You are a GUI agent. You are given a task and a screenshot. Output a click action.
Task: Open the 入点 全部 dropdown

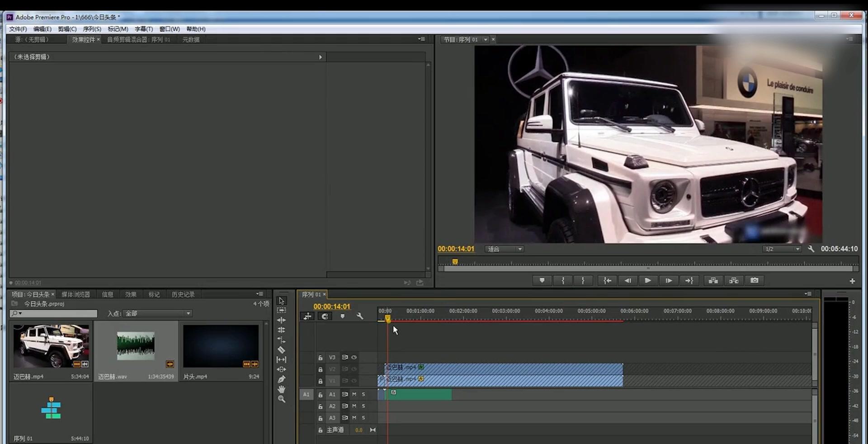point(158,313)
